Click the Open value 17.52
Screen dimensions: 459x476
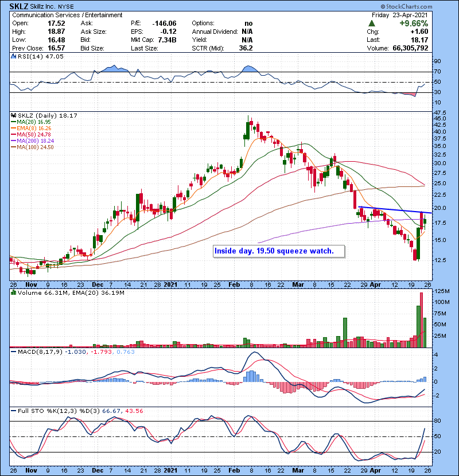[x=56, y=24]
